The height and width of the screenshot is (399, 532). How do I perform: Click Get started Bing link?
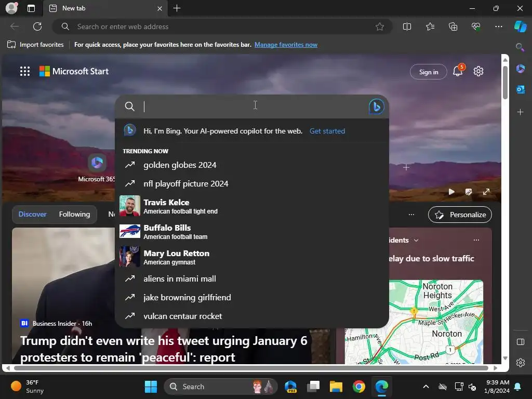(x=327, y=131)
